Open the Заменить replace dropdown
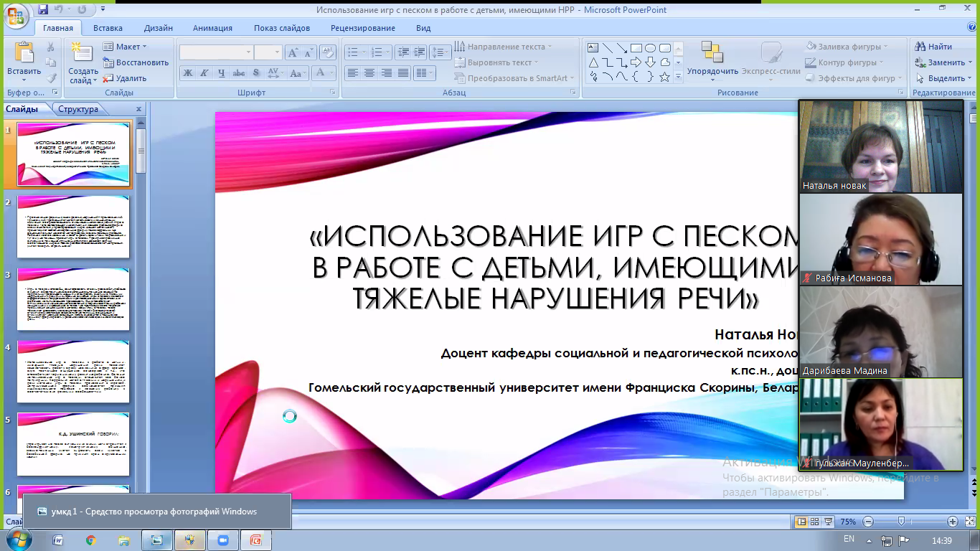The height and width of the screenshot is (551, 980). (x=943, y=62)
